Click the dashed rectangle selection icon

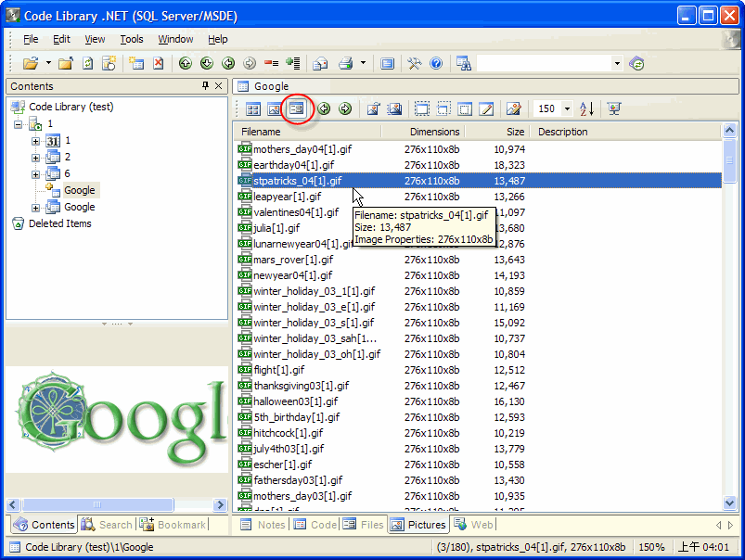click(421, 108)
